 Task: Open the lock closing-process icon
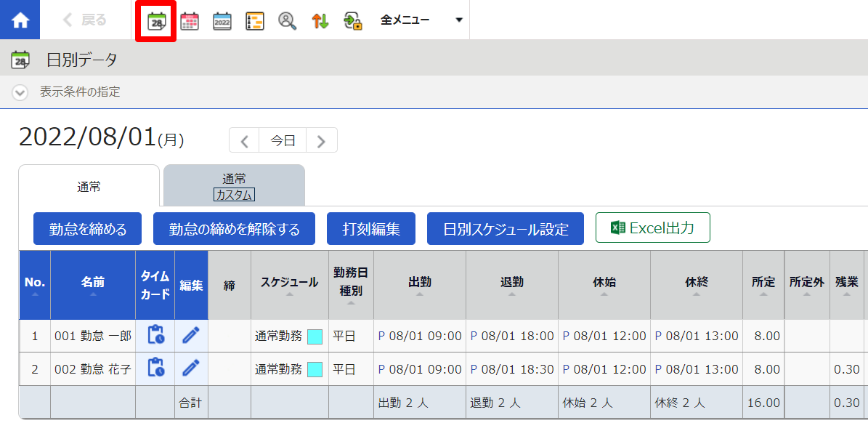tap(352, 21)
